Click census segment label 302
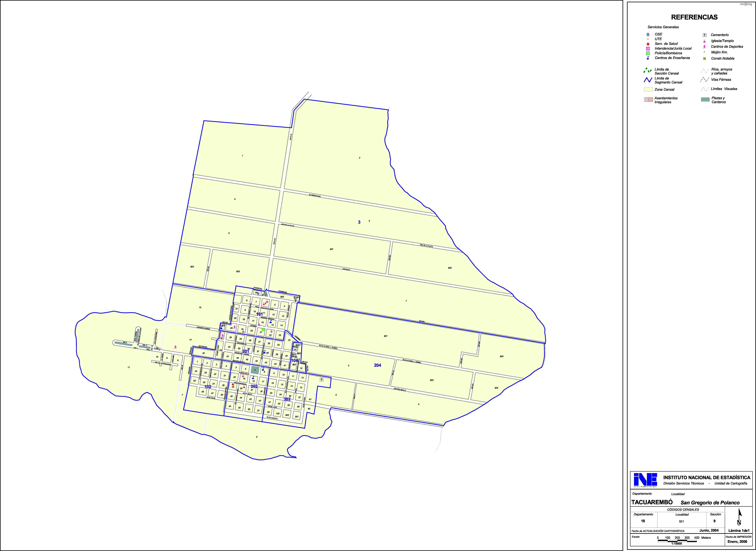The image size is (756, 551). [287, 399]
